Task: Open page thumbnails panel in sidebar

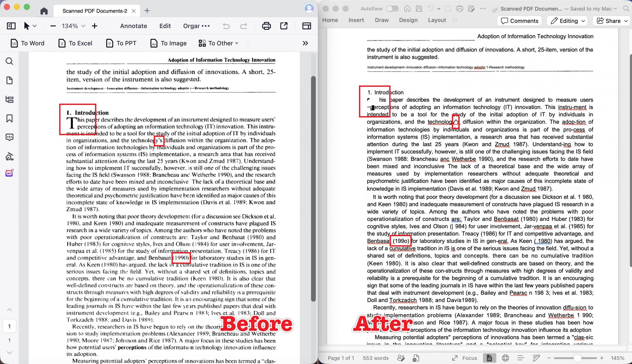Action: 9,80
